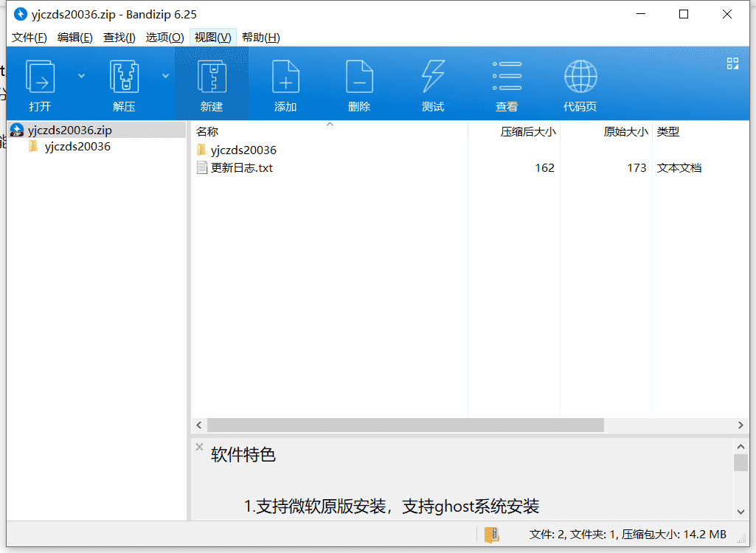Open the 选项(O) menu
756x553 pixels.
165,38
